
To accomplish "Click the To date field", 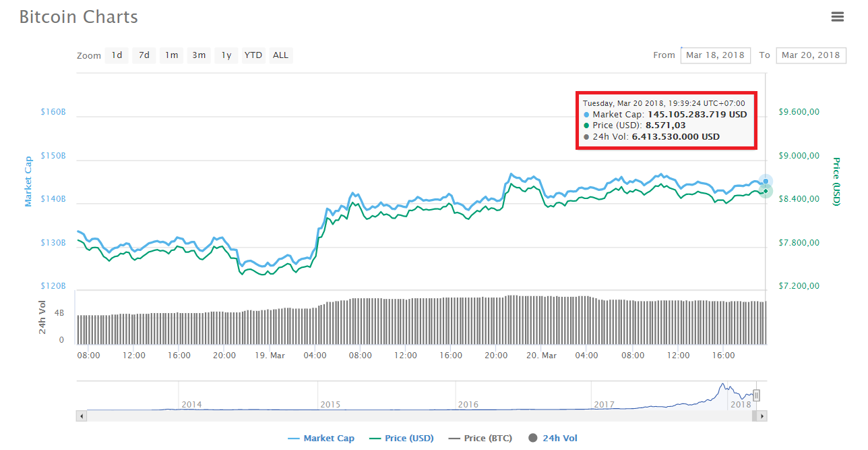I will coord(811,55).
